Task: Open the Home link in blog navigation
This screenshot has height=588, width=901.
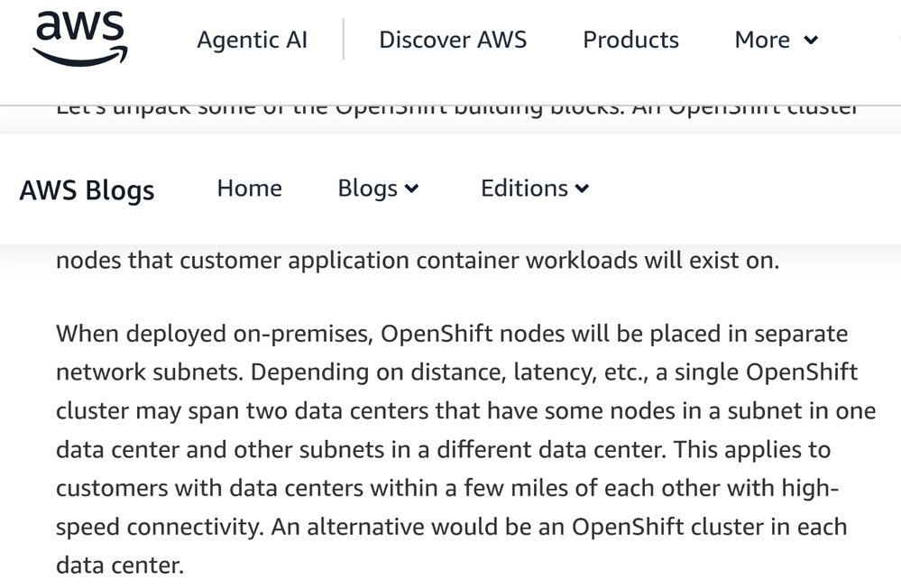Action: click(x=249, y=188)
